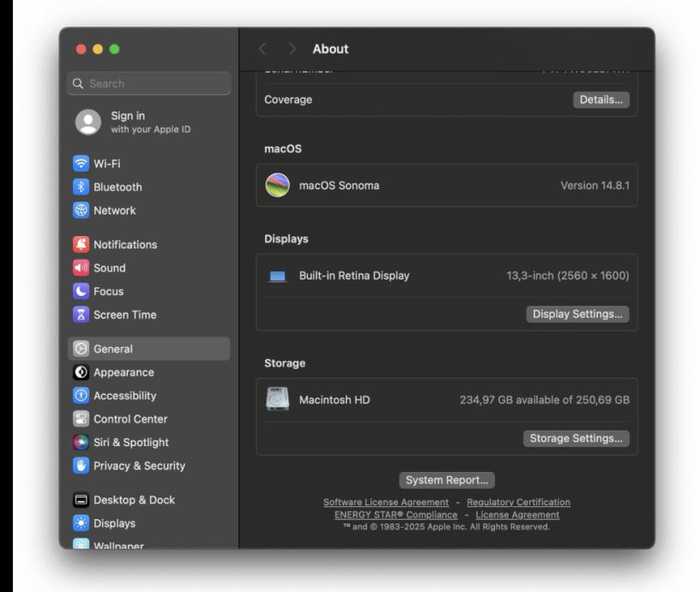The height and width of the screenshot is (592, 700).
Task: Select Screen Time label in sidebar
Action: coord(124,315)
